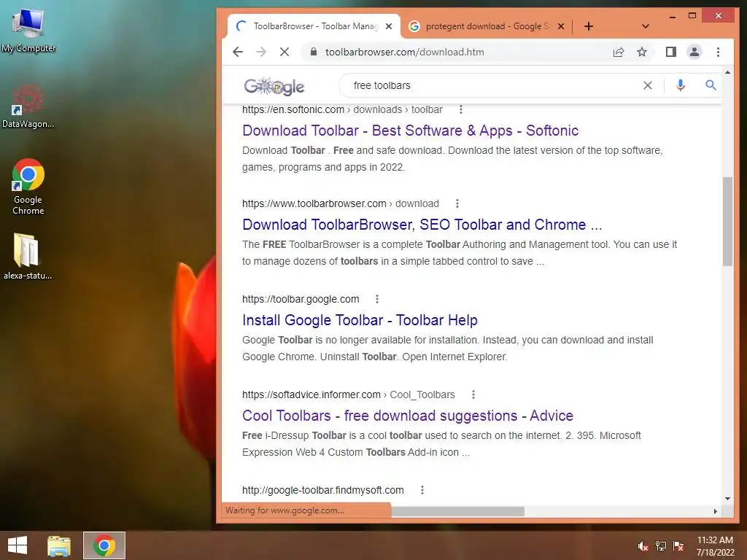Screen dimensions: 747x560
Task: Open options for toolbar.google.com result
Action: coord(377,299)
